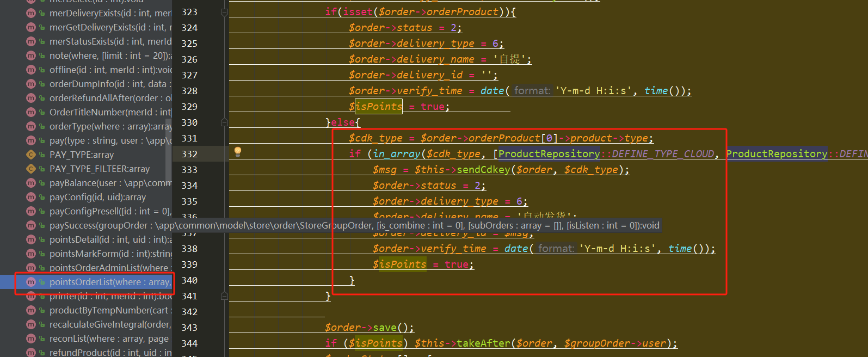Click $groupOrder->user on line 344

[x=615, y=343]
